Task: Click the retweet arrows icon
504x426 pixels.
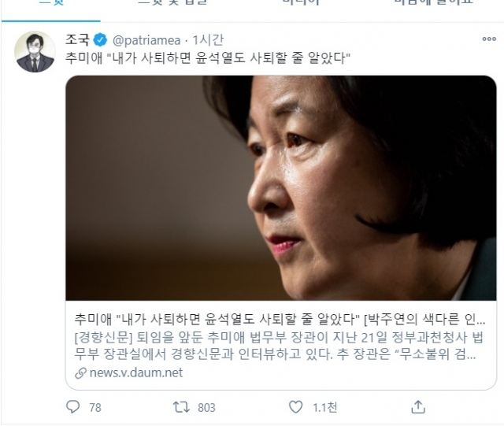Action: tap(181, 407)
